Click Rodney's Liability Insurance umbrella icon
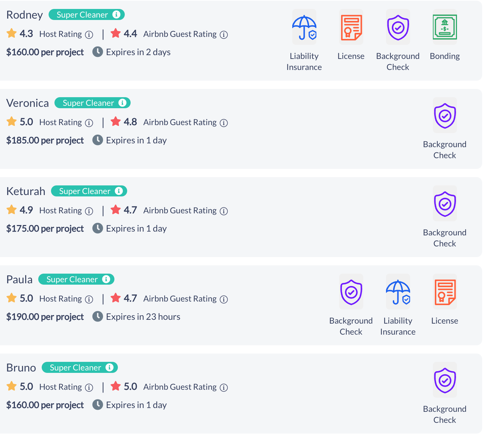Image resolution: width=488 pixels, height=448 pixels. (x=304, y=27)
